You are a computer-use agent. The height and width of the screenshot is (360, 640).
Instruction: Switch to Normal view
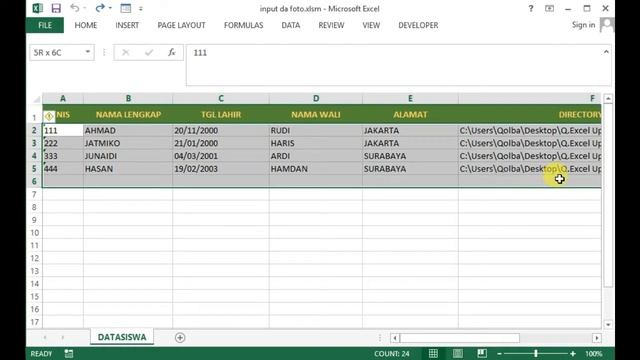tap(433, 353)
